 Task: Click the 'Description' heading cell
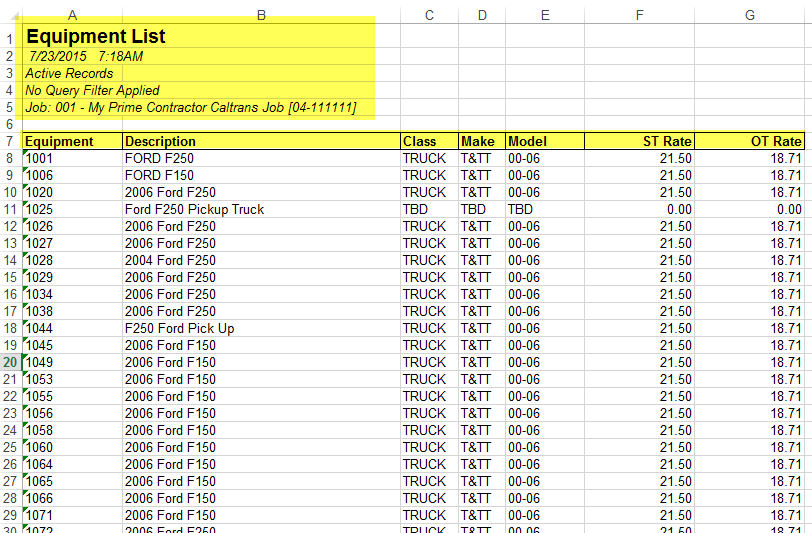coord(262,141)
